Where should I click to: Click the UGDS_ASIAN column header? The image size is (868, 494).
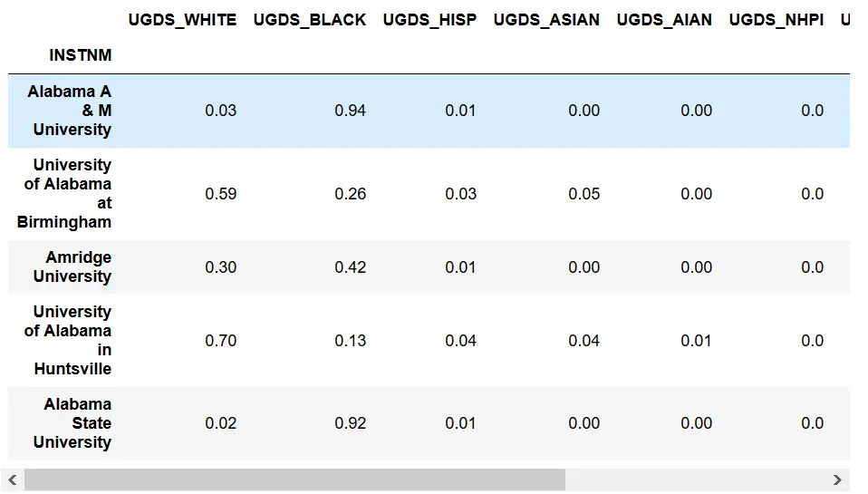[546, 19]
